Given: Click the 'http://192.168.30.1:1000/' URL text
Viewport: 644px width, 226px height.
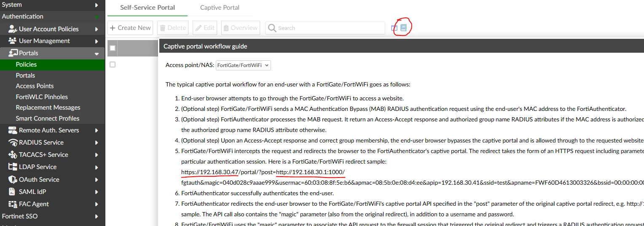Looking at the screenshot, I should [x=310, y=172].
